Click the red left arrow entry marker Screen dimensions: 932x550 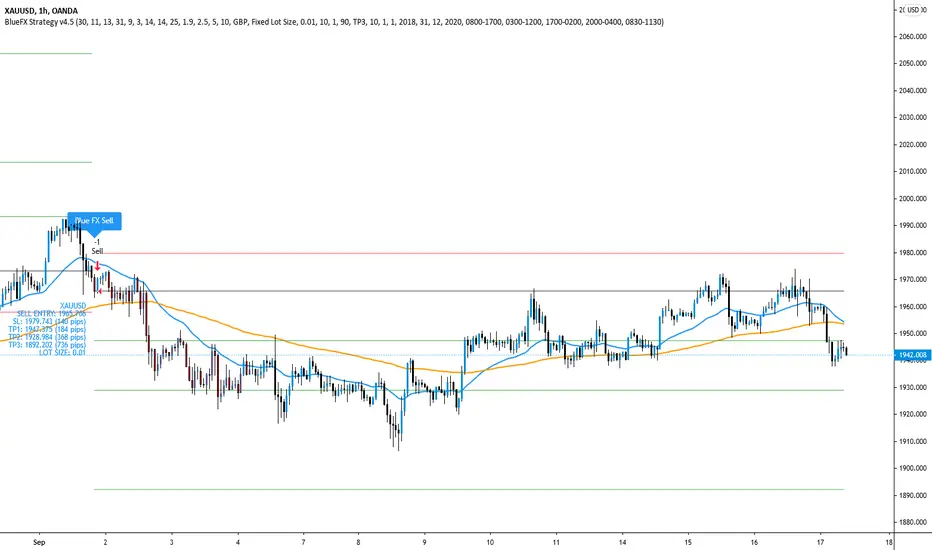click(x=100, y=291)
